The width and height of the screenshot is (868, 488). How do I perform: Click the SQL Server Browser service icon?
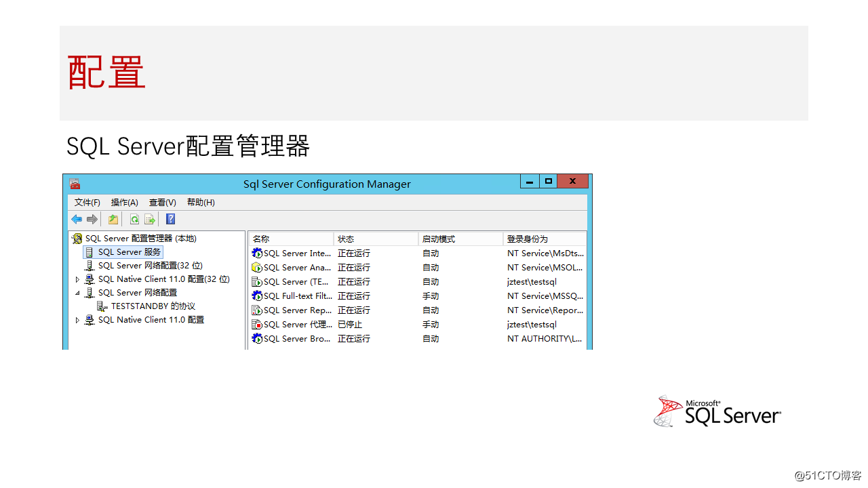257,339
